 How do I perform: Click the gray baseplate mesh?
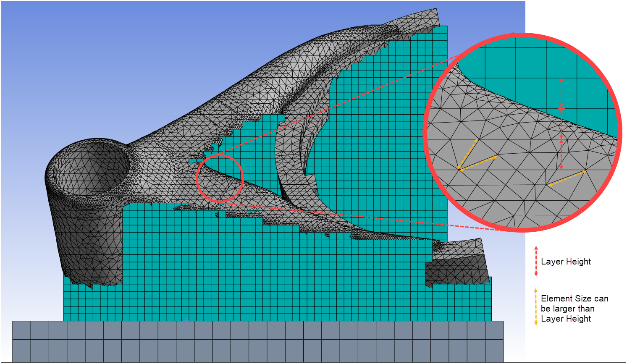[252, 340]
